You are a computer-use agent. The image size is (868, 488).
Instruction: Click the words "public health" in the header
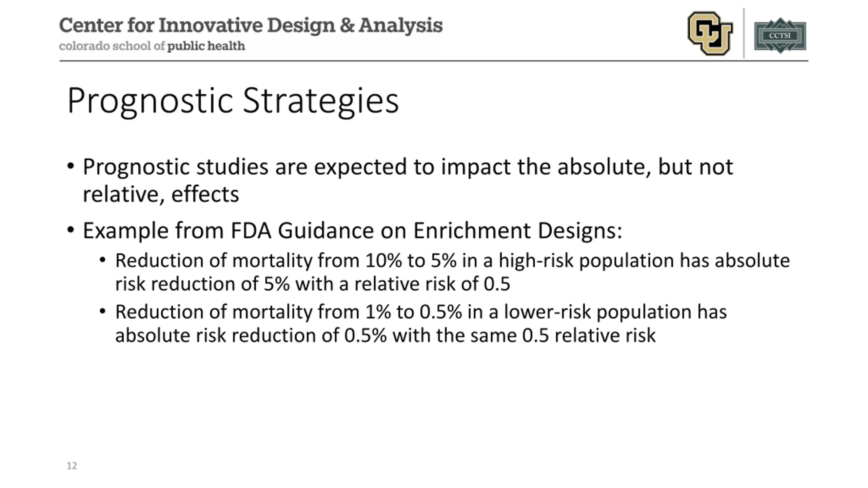coord(206,46)
